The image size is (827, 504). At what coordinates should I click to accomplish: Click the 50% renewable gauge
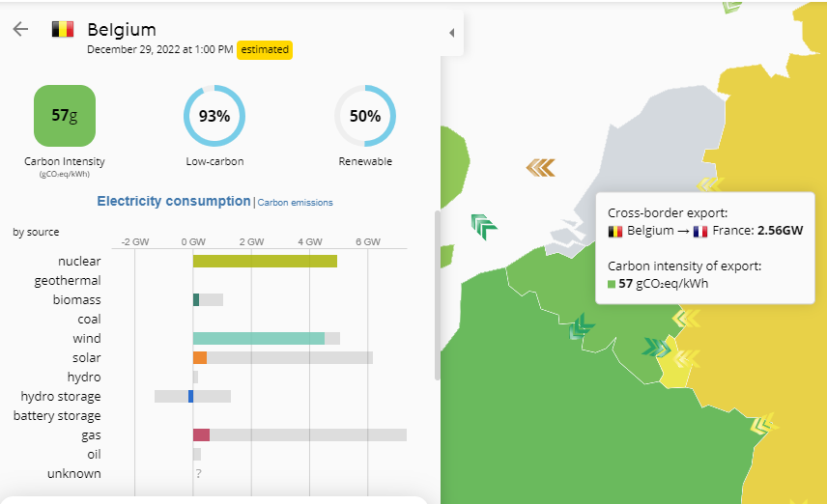[365, 116]
